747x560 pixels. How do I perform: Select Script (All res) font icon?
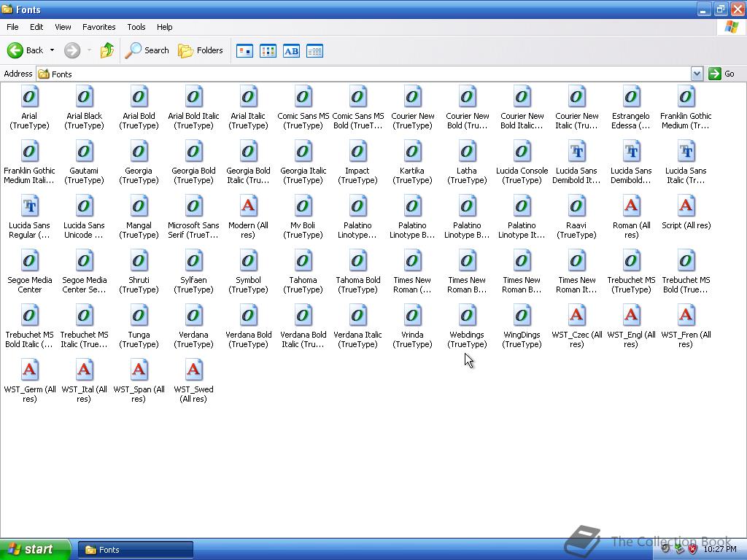(686, 206)
